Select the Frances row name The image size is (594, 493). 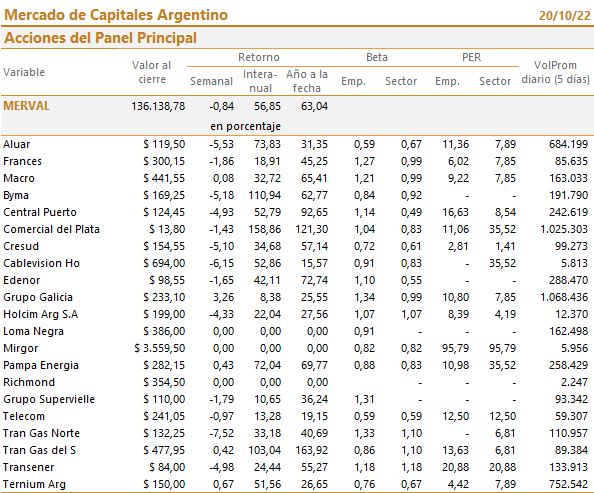[22, 161]
